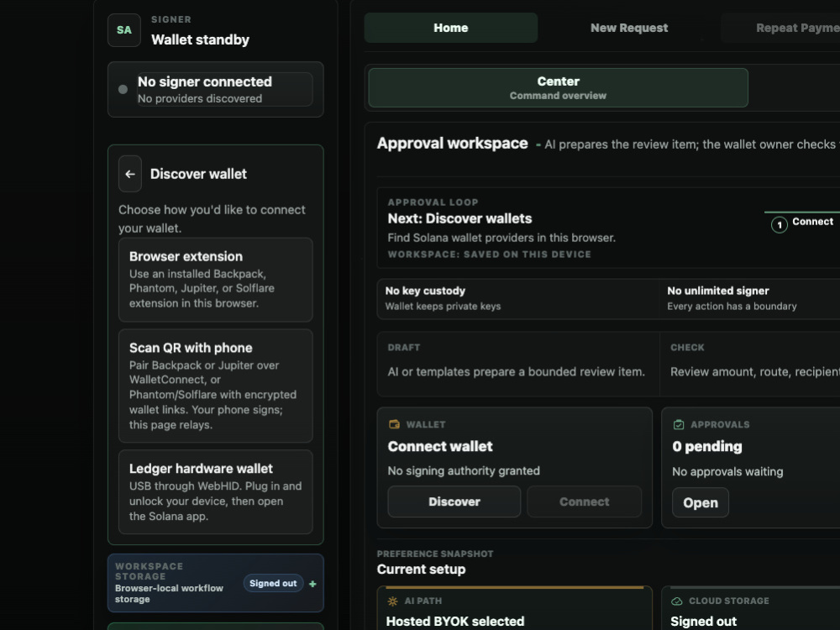840x630 pixels.
Task: Click the No key custody text
Action: [425, 291]
